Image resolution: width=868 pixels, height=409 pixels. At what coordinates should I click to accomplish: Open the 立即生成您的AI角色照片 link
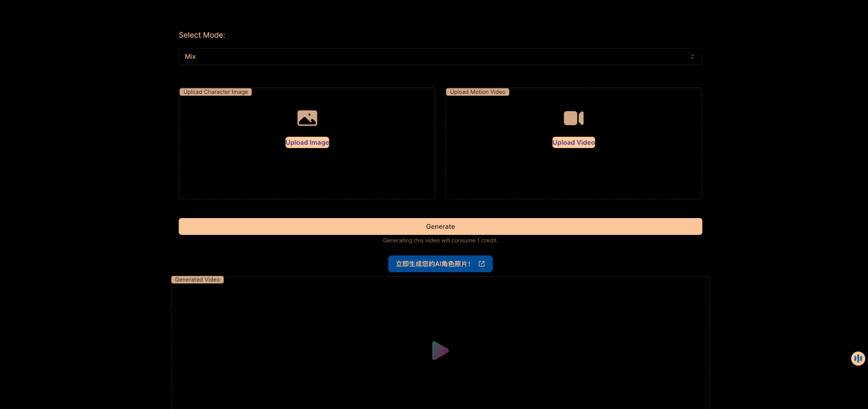433,264
